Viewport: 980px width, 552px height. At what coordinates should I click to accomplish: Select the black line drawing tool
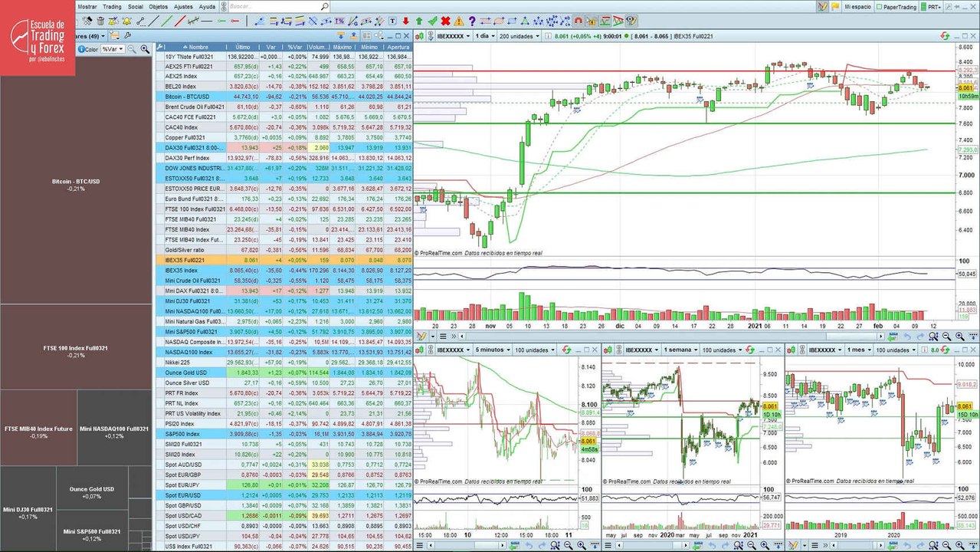tap(154, 21)
